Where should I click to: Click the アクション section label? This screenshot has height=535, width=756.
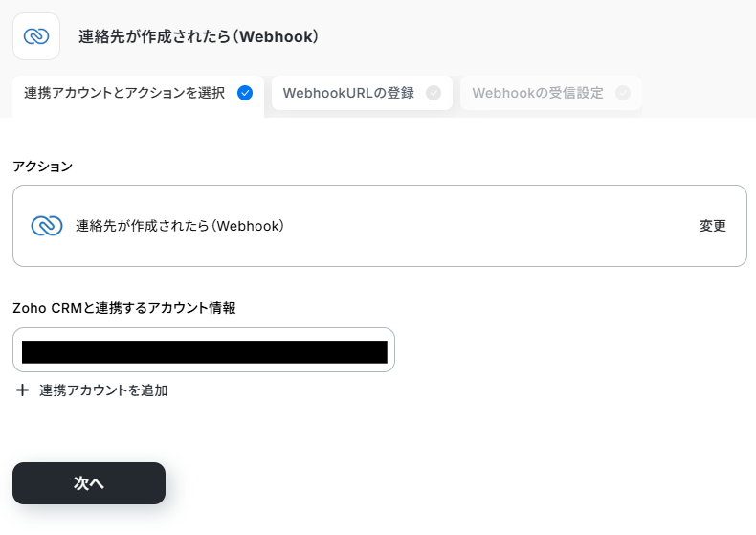tap(42, 167)
